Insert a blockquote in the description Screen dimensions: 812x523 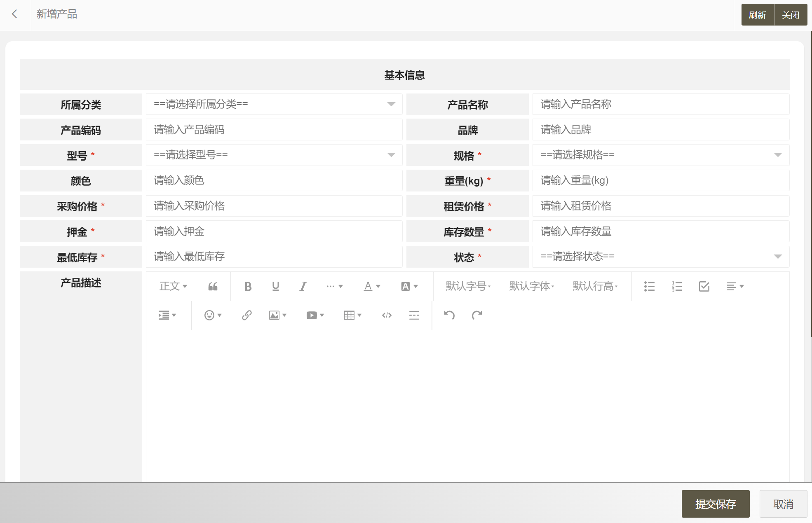coord(213,286)
